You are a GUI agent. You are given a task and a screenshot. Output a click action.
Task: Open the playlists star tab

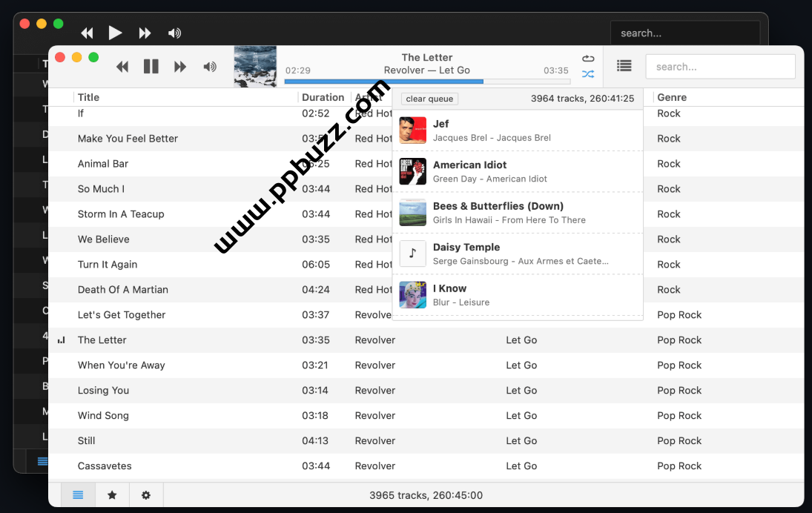coord(112,495)
